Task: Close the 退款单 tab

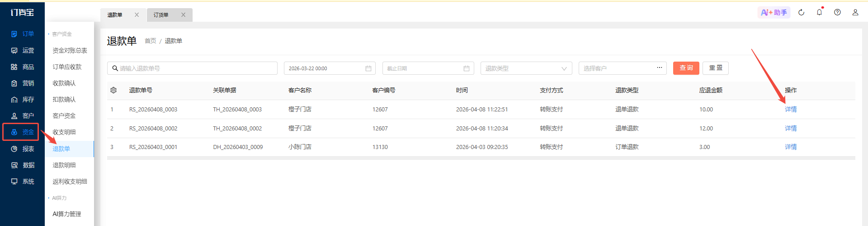Action: pyautogui.click(x=137, y=15)
